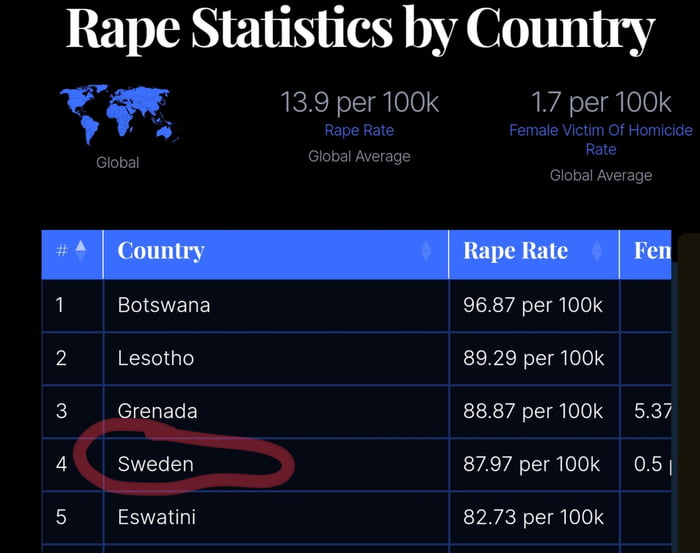This screenshot has width=700, height=553.
Task: Select the Botswana row
Action: tap(164, 305)
